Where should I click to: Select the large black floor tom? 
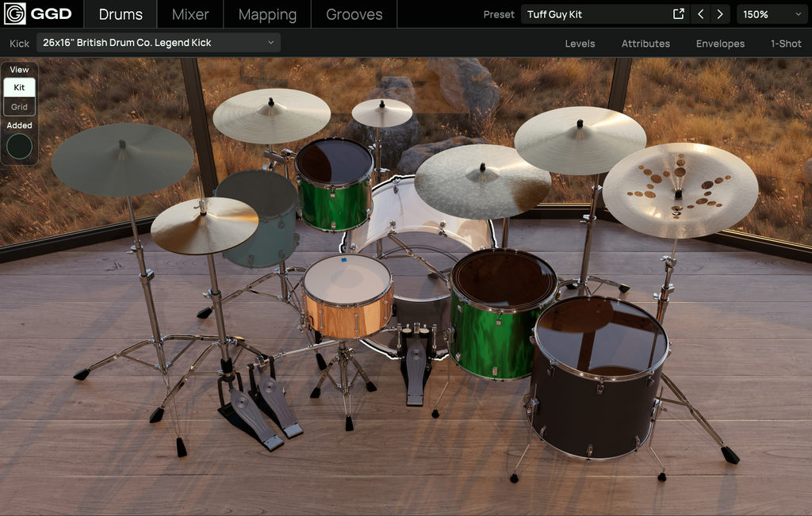click(x=599, y=378)
